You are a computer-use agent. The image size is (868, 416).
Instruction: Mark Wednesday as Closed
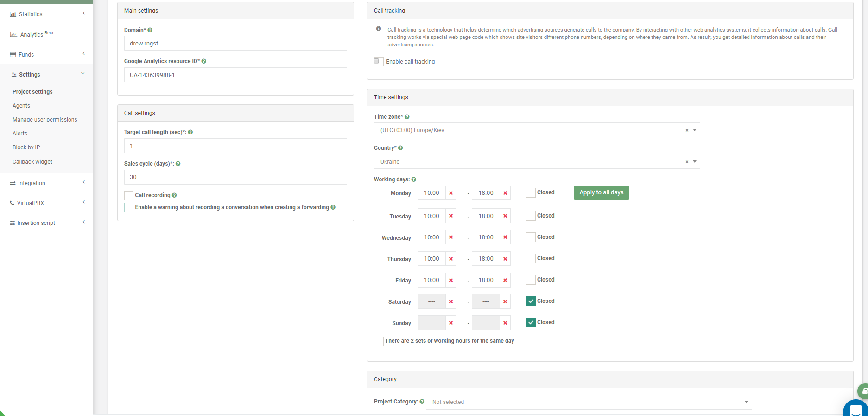click(531, 237)
